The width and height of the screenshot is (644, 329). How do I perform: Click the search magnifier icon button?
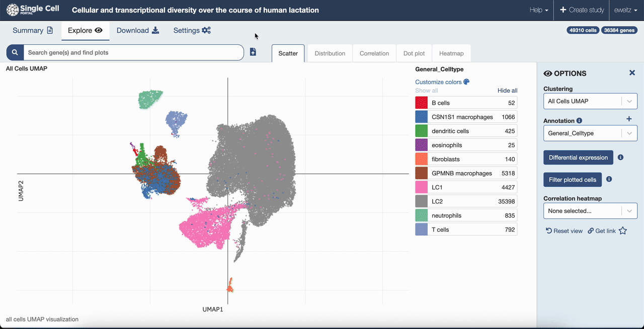point(15,52)
